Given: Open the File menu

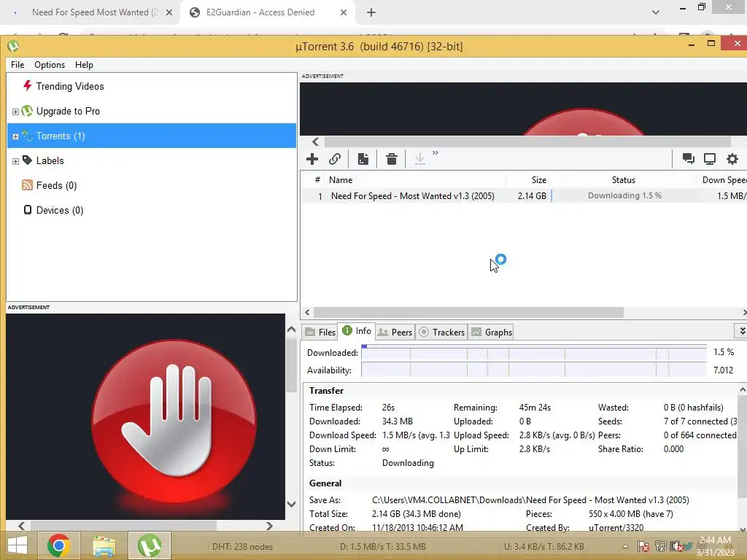Looking at the screenshot, I should point(18,65).
